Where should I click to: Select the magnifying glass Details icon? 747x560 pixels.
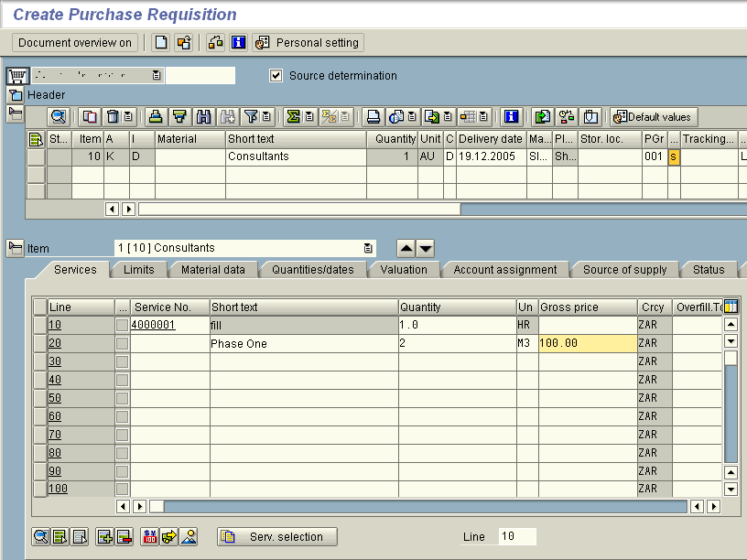[x=58, y=117]
